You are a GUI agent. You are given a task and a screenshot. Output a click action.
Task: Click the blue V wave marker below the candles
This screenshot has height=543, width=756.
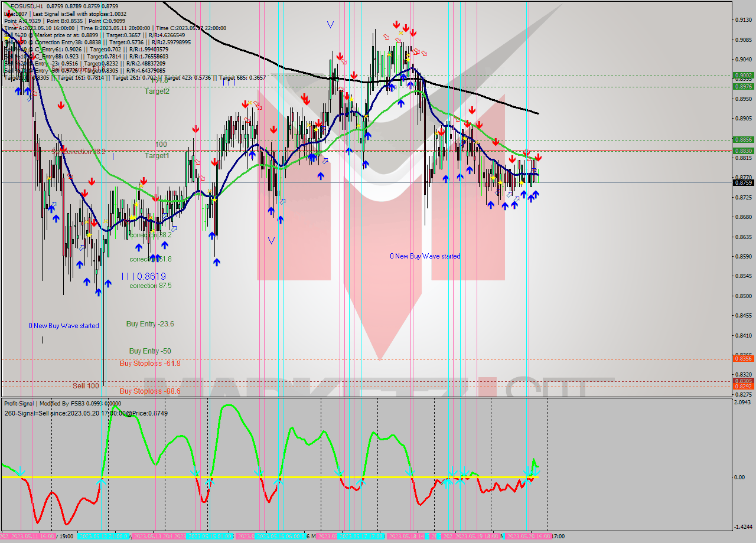point(271,241)
